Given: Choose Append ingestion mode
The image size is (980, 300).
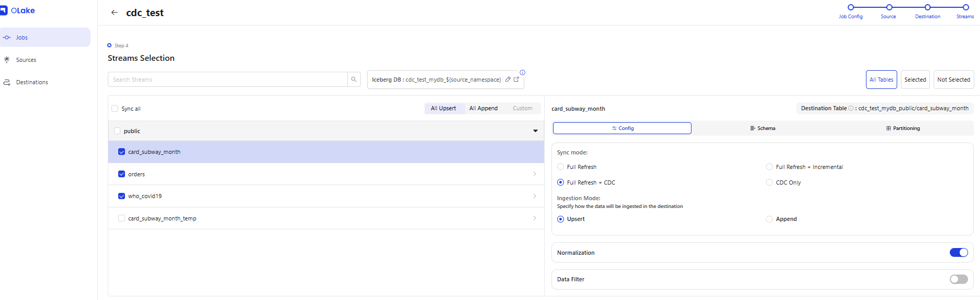Looking at the screenshot, I should [x=769, y=219].
